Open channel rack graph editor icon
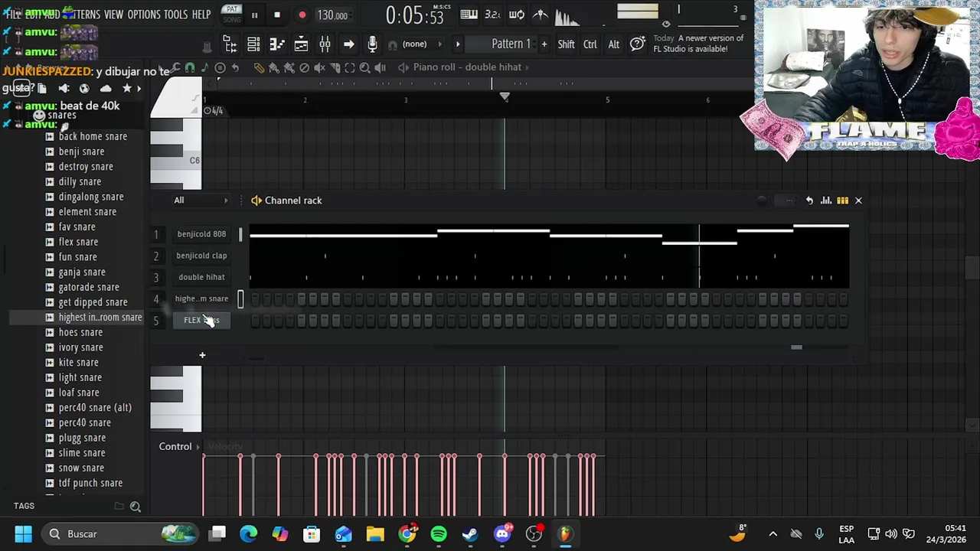The image size is (980, 551). click(x=826, y=201)
